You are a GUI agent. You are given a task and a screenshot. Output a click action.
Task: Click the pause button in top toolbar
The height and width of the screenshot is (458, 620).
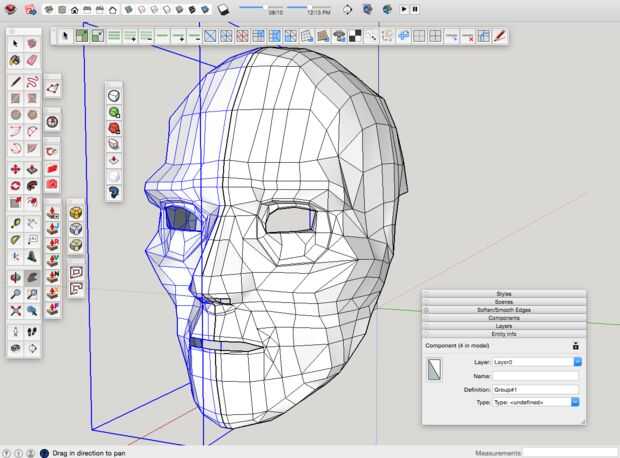pos(414,9)
